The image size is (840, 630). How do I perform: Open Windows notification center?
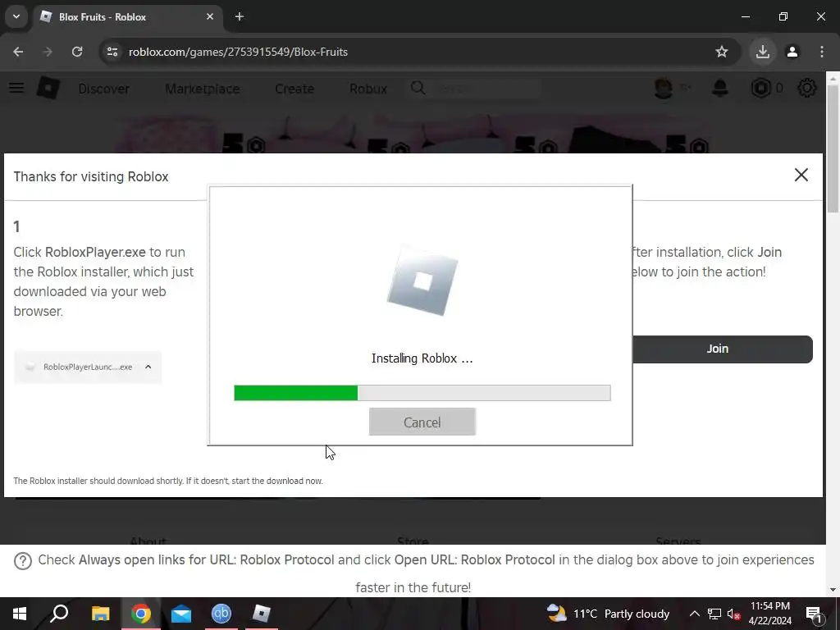click(x=814, y=614)
